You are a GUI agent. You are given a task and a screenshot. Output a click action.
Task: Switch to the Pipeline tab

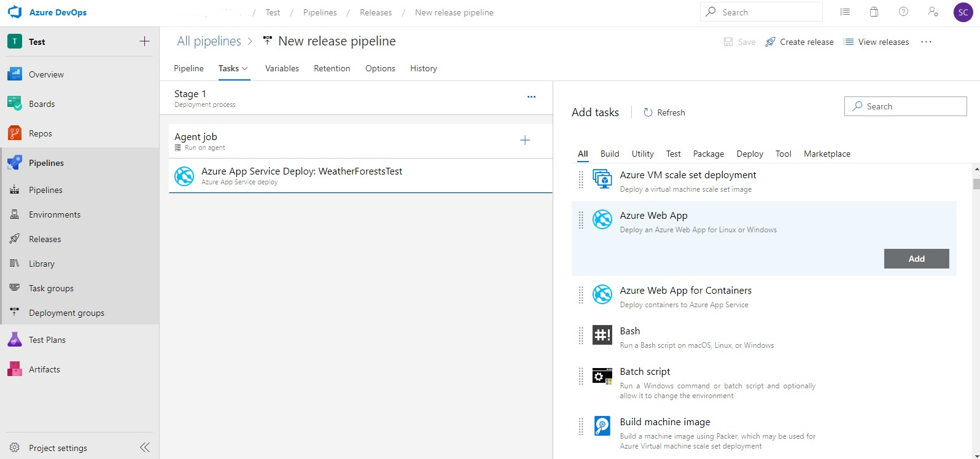tap(189, 68)
